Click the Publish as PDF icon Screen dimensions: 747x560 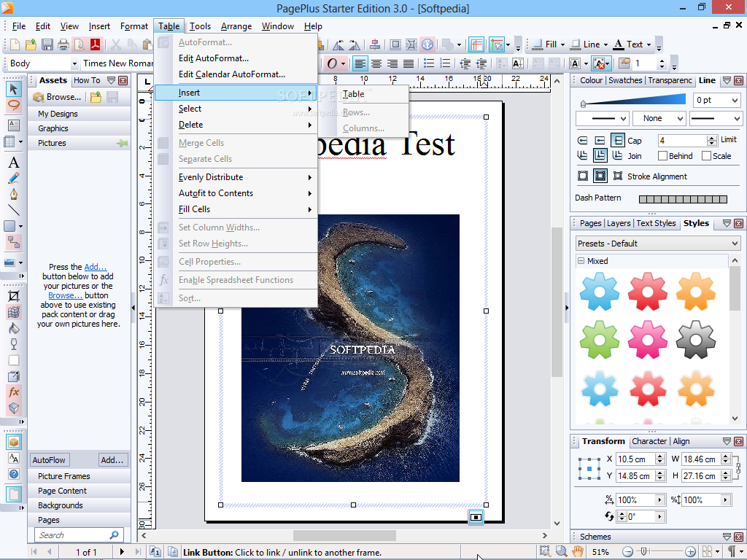click(95, 44)
